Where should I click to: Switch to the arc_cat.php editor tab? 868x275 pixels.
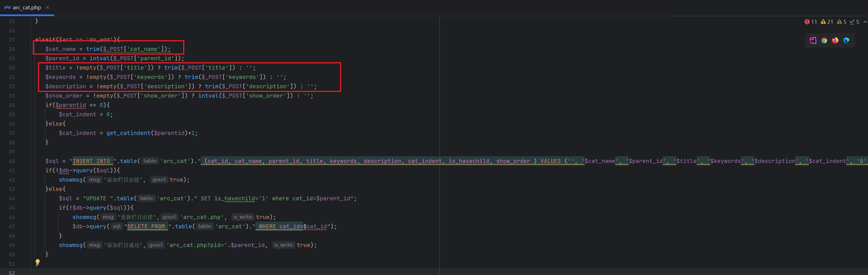coord(27,7)
